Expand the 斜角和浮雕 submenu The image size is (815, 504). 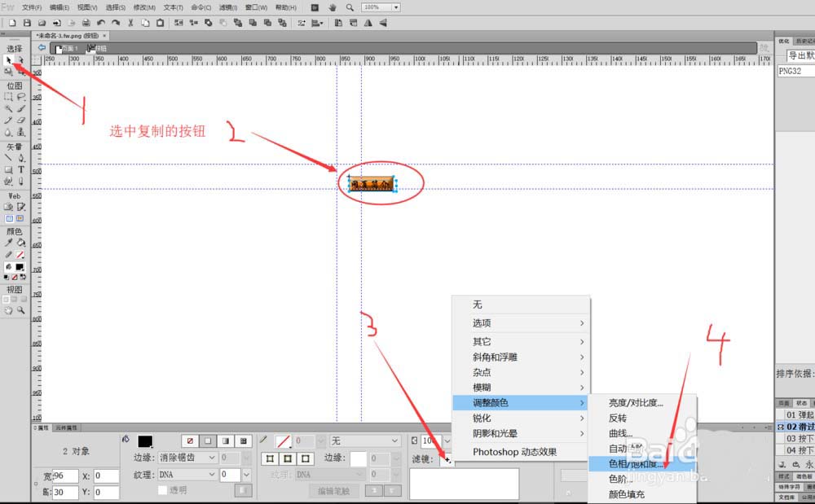point(521,357)
